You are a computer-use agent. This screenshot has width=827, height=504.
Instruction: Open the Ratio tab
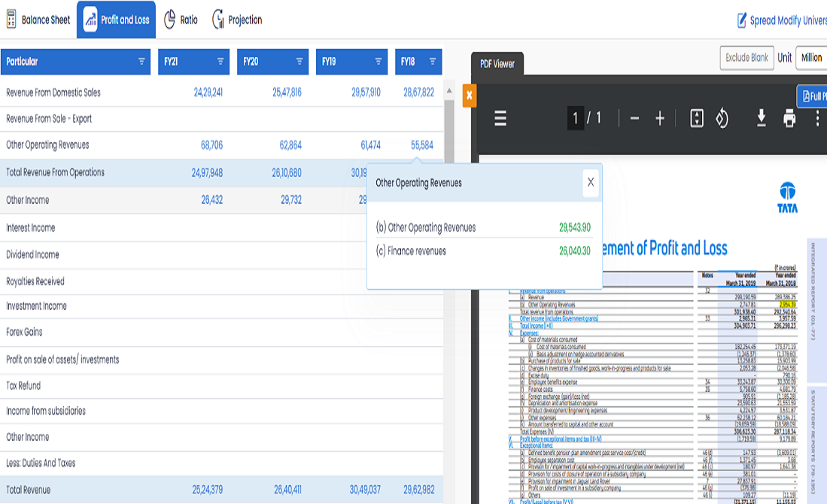tap(181, 20)
